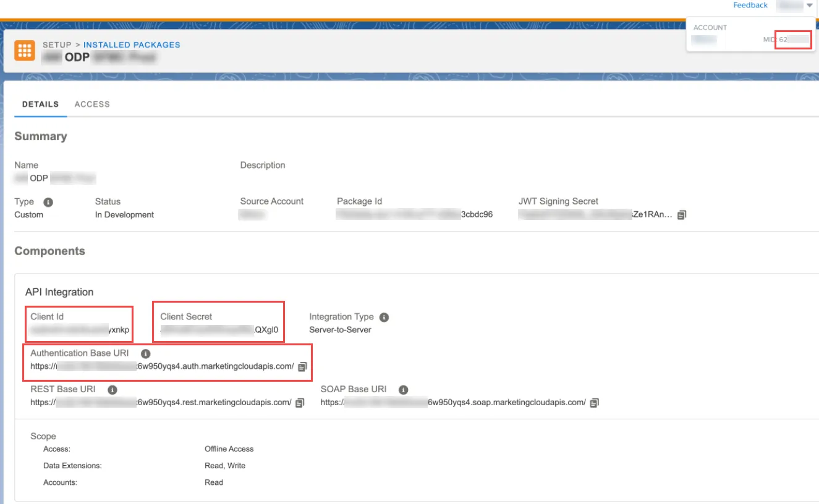Click the info icon next to Type
The height and width of the screenshot is (504, 819).
click(48, 202)
